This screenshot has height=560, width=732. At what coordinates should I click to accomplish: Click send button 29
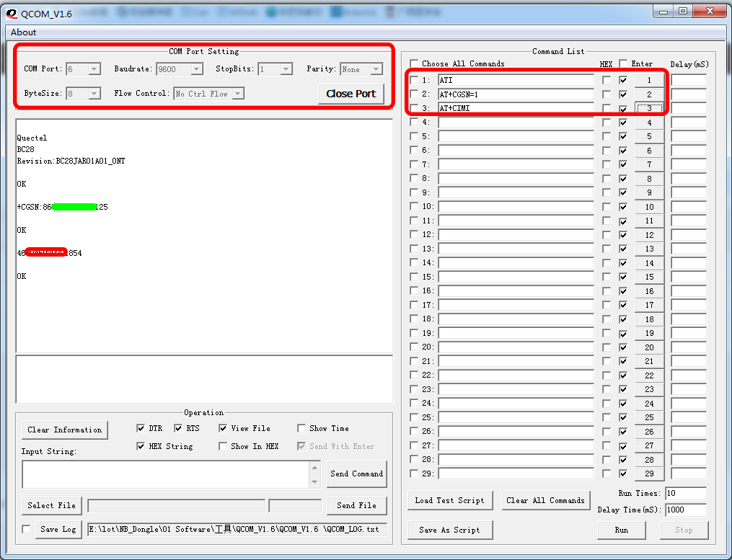tap(649, 474)
